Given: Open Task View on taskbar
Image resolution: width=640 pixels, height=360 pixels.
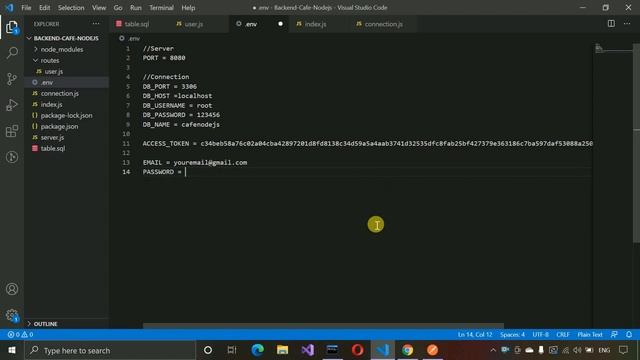Looking at the screenshot, I should click(x=232, y=350).
